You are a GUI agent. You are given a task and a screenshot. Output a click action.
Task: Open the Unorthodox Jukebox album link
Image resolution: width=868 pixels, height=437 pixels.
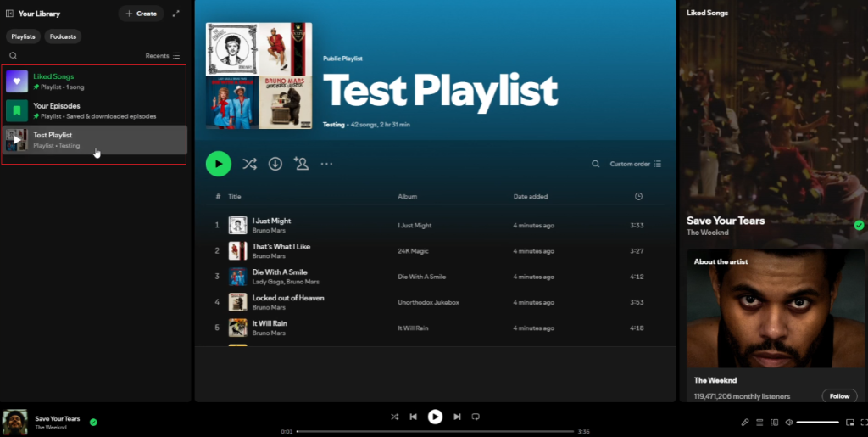tap(428, 302)
